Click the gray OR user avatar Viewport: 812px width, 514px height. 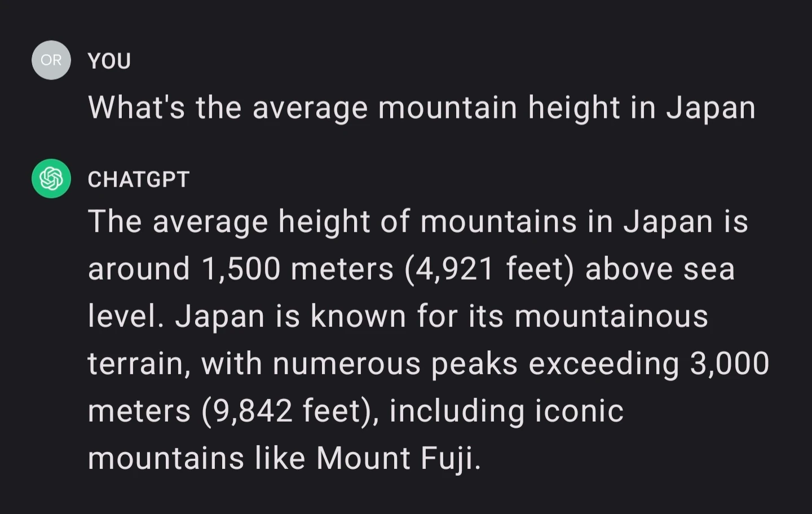[x=51, y=60]
